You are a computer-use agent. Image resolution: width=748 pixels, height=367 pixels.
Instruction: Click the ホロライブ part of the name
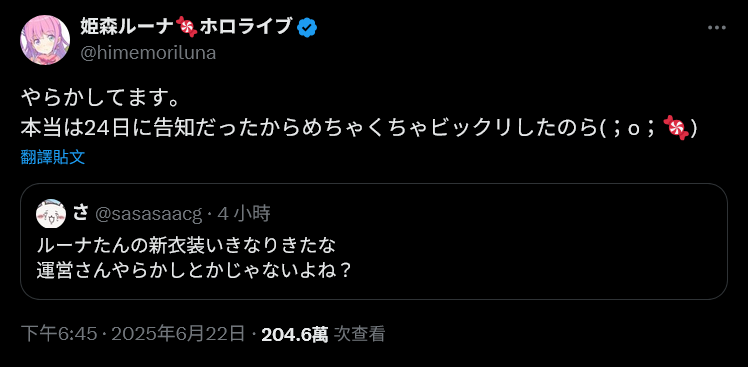(246, 28)
